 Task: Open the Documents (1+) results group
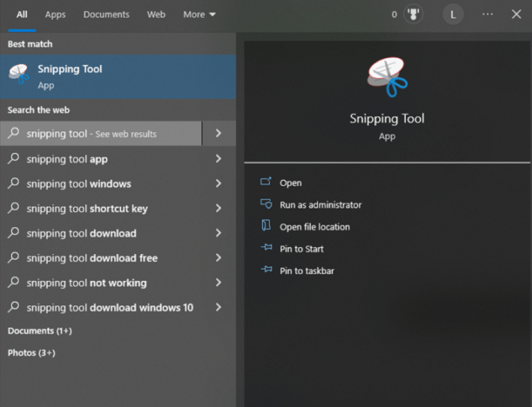pos(39,331)
